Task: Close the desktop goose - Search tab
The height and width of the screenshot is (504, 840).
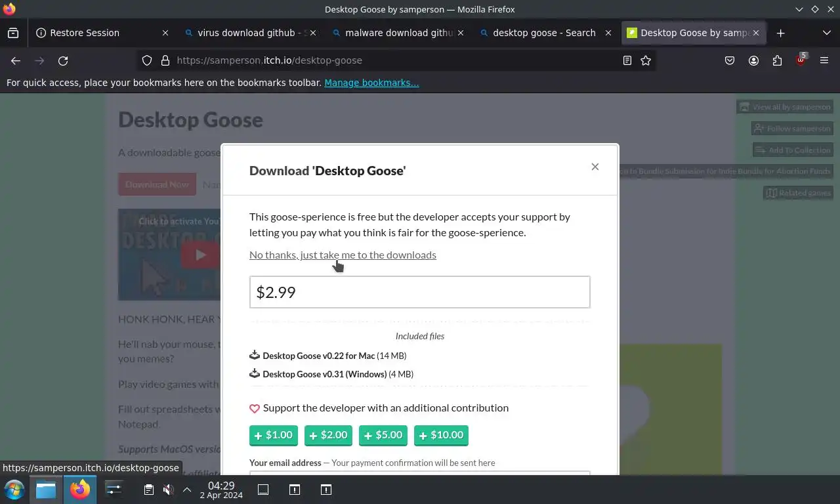Action: point(608,33)
